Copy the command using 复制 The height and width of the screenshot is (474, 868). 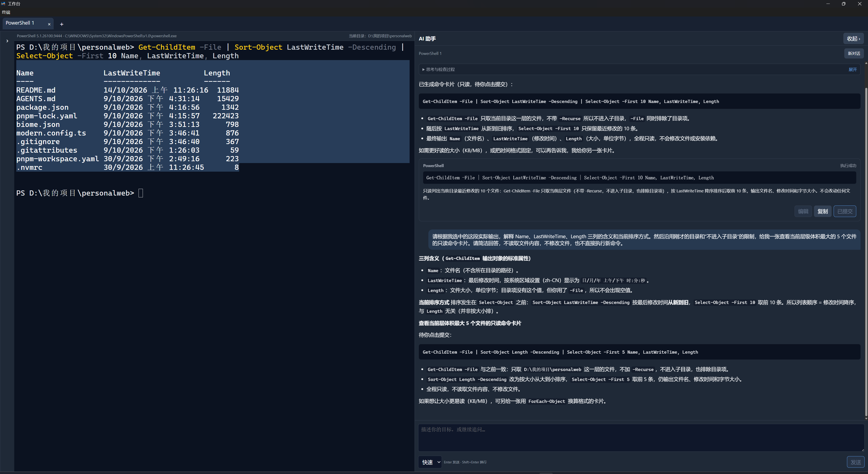(823, 211)
